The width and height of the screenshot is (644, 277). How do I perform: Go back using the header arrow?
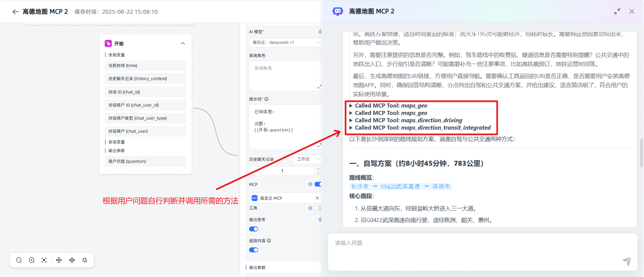15,12
